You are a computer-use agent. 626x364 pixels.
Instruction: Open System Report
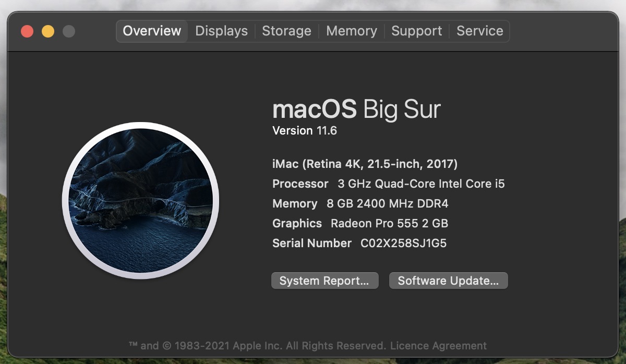coord(324,281)
